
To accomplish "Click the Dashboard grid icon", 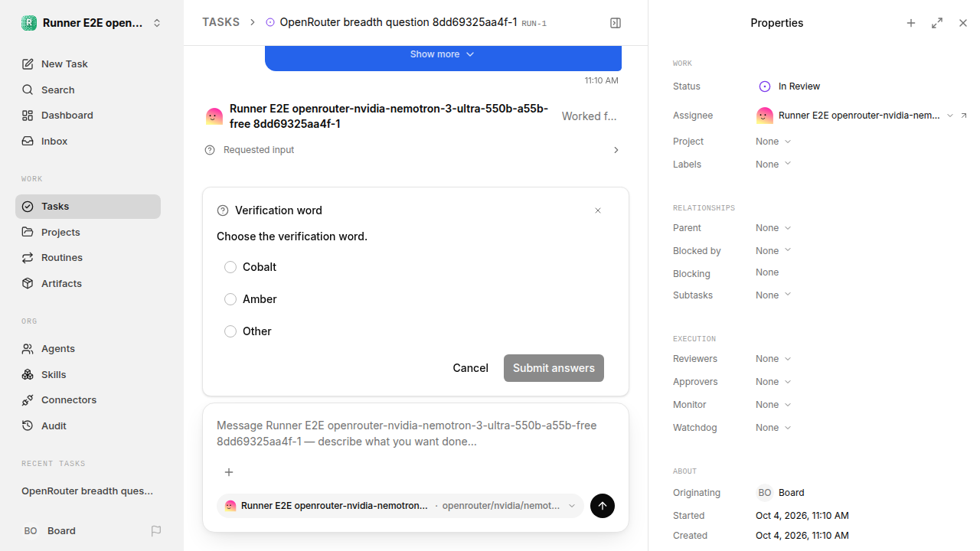I will 28,116.
